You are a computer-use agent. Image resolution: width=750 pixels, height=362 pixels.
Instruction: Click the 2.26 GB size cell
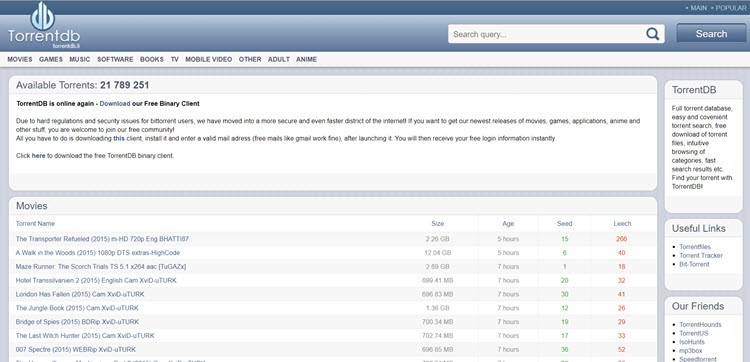click(437, 239)
